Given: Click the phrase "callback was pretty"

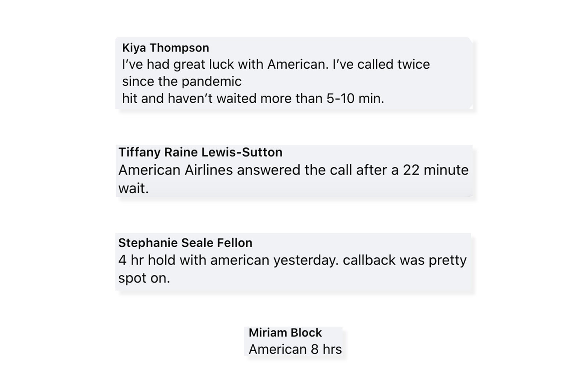Looking at the screenshot, I should [404, 260].
